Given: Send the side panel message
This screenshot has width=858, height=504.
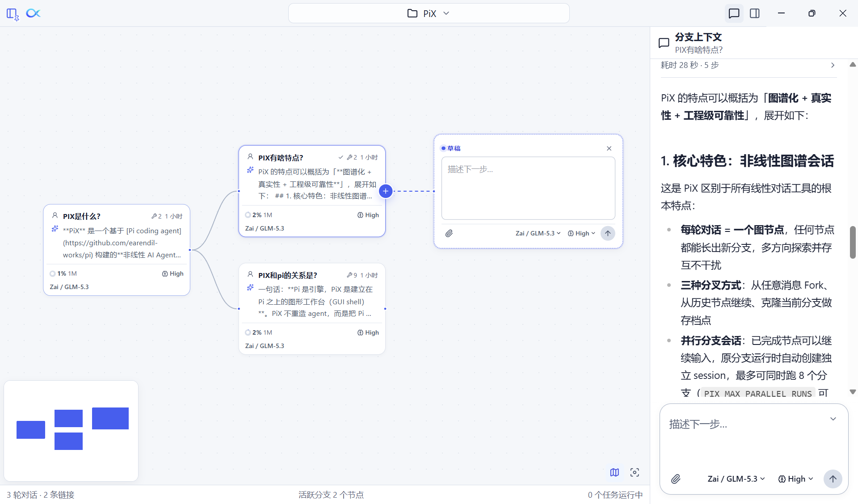Looking at the screenshot, I should coord(833,479).
